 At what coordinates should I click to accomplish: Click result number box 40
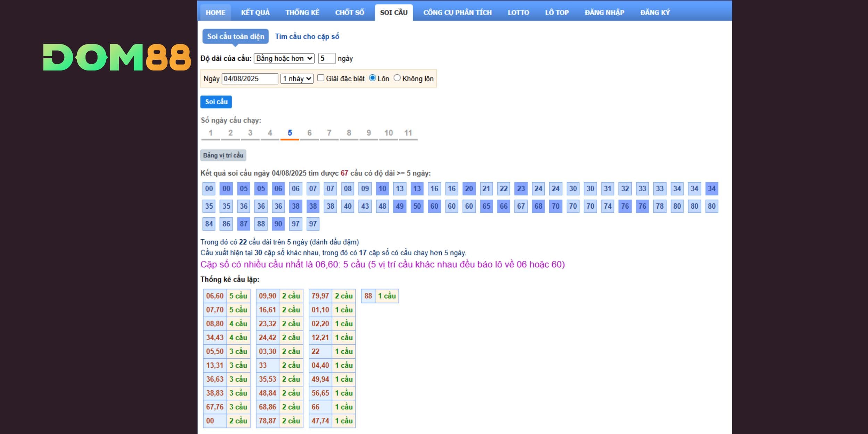click(348, 206)
